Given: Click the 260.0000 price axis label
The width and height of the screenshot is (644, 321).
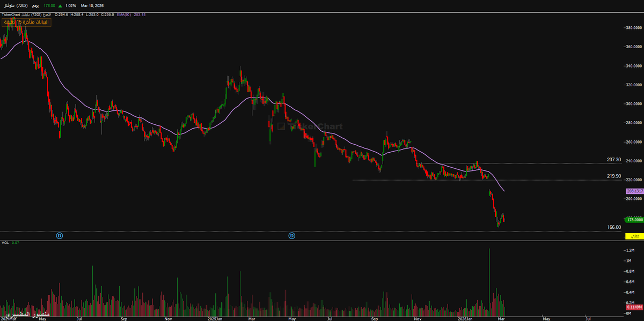Looking at the screenshot, I should pos(634,141).
